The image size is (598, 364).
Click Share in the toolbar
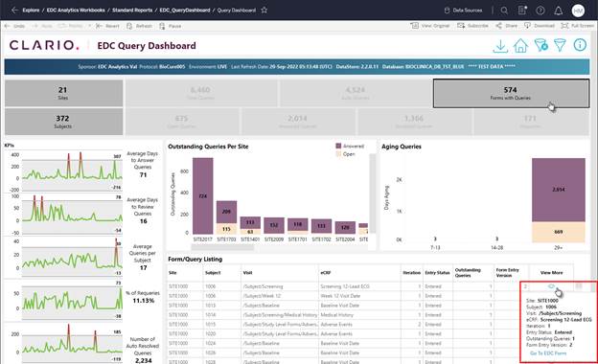coord(506,26)
